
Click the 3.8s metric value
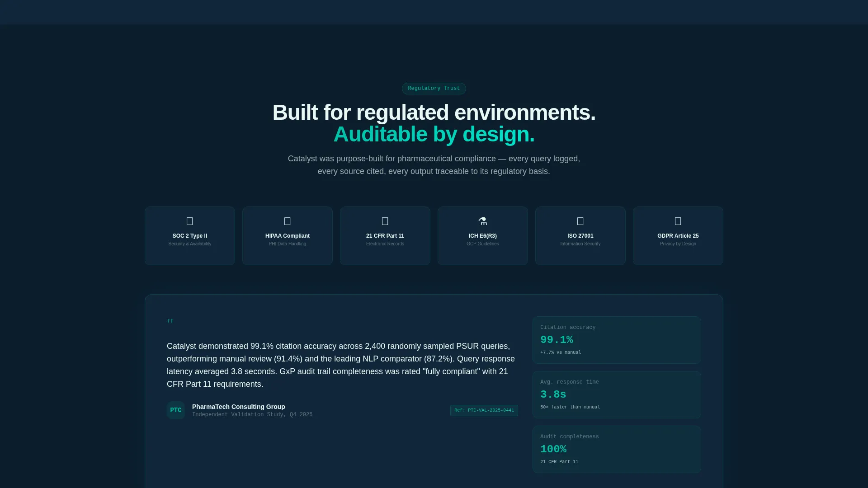coord(553,394)
